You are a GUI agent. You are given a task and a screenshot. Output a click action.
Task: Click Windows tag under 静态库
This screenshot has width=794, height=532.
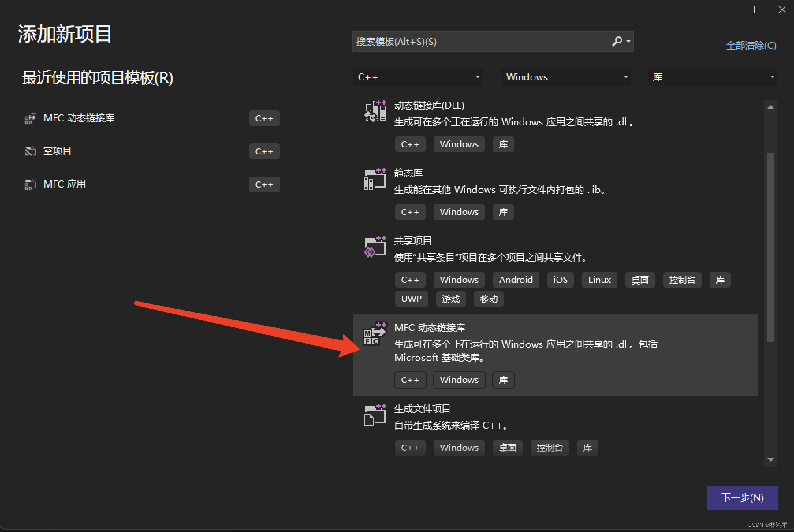pyautogui.click(x=459, y=212)
